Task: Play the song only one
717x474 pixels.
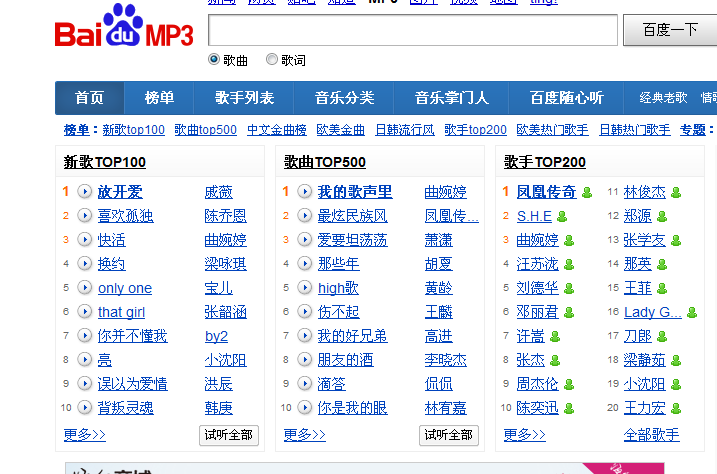Action: point(85,288)
